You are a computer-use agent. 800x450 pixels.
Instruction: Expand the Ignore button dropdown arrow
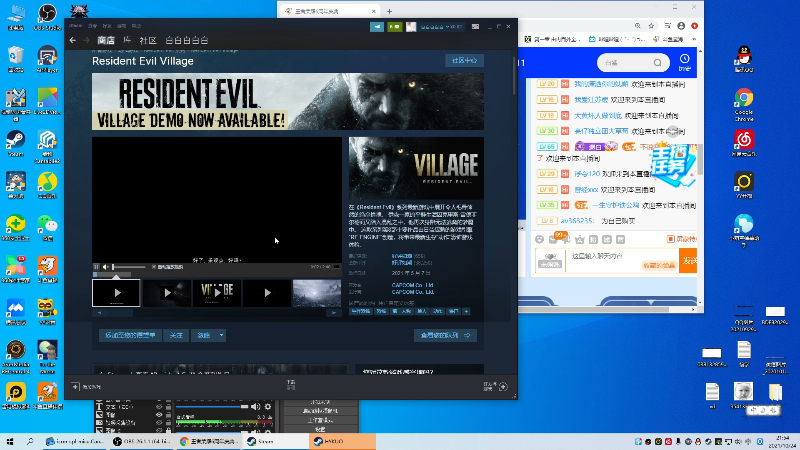point(221,335)
